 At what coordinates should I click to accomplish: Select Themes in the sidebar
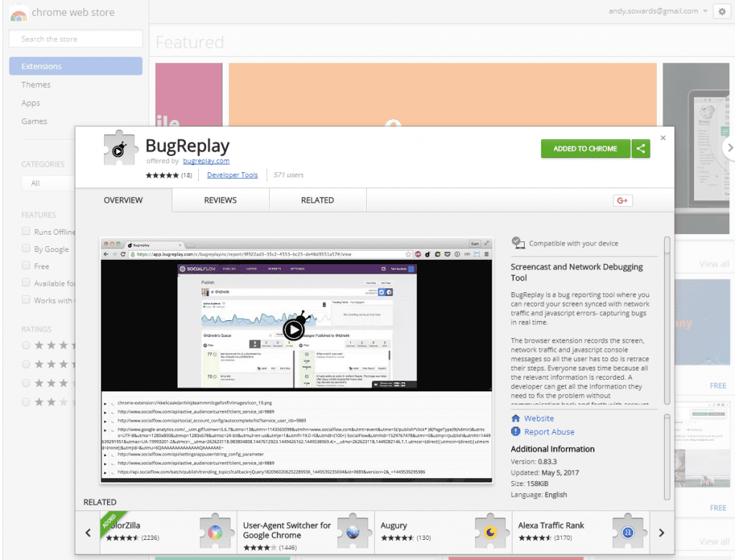click(x=36, y=85)
